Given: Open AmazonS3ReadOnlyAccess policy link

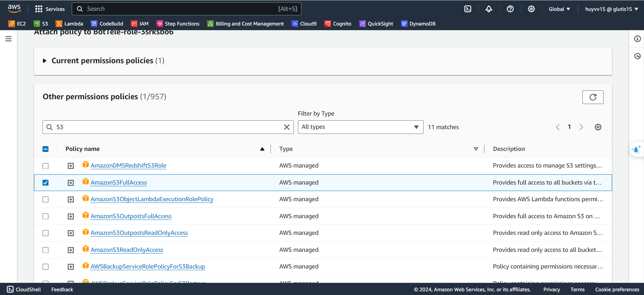Looking at the screenshot, I should [x=127, y=250].
